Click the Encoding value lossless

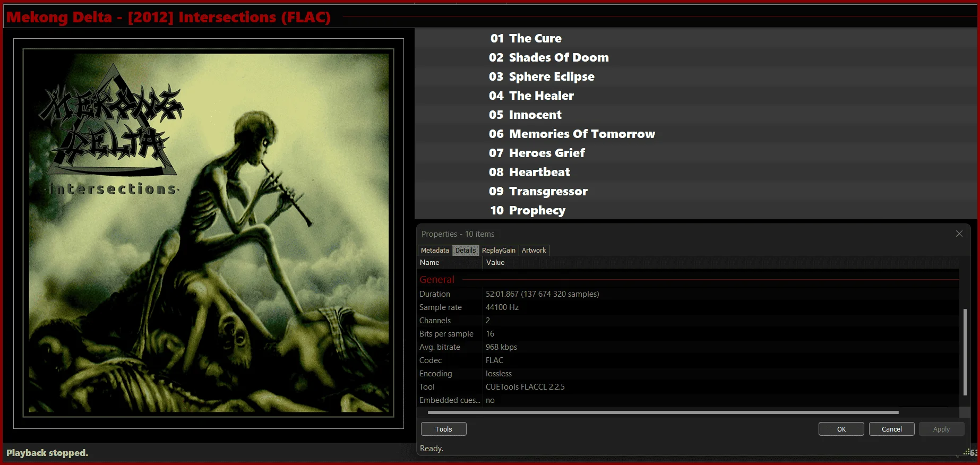coord(498,373)
